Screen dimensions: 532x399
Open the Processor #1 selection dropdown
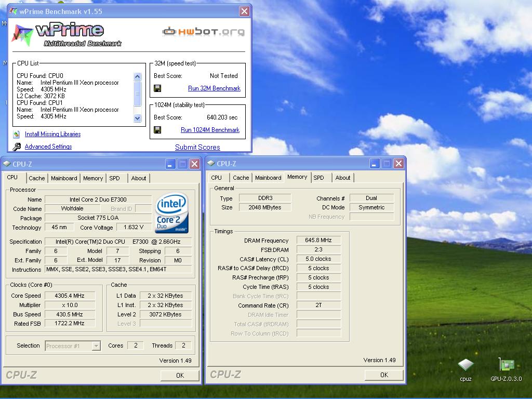tap(96, 346)
